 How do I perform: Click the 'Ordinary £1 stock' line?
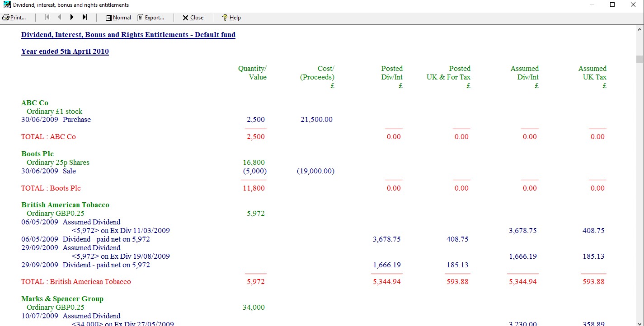54,112
